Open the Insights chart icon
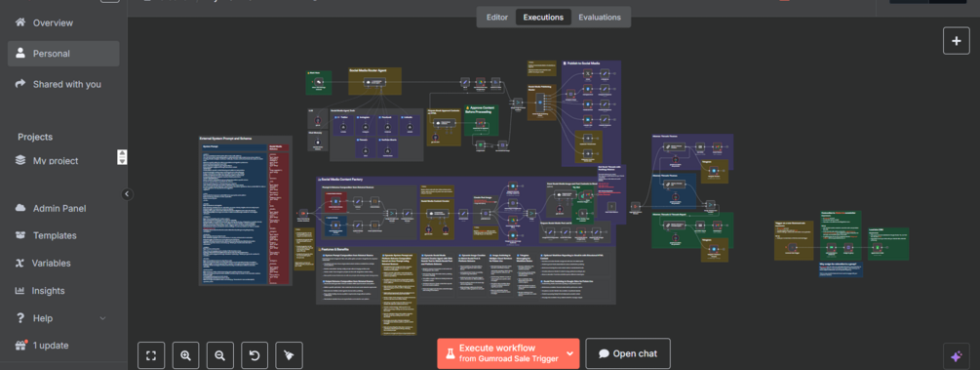This screenshot has height=370, width=980. pos(20,291)
